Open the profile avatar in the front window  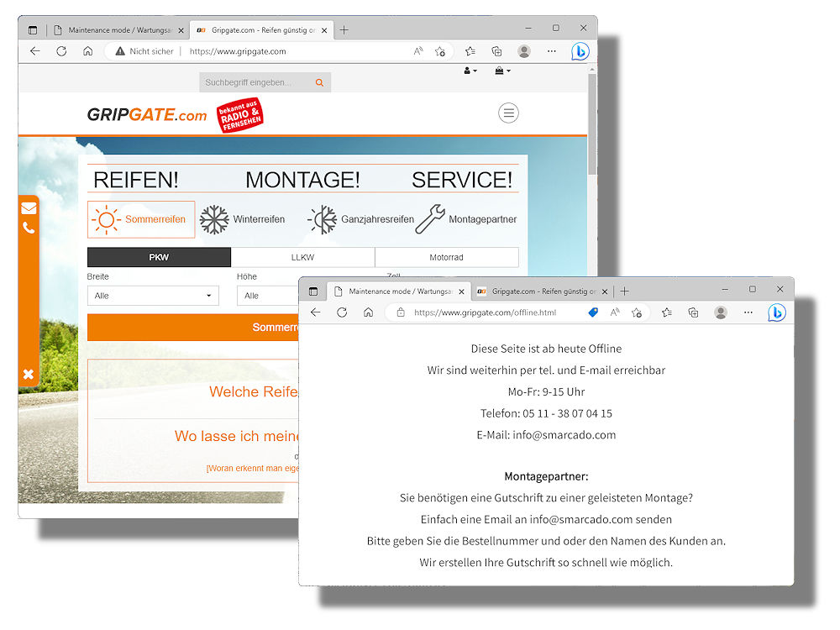click(721, 312)
